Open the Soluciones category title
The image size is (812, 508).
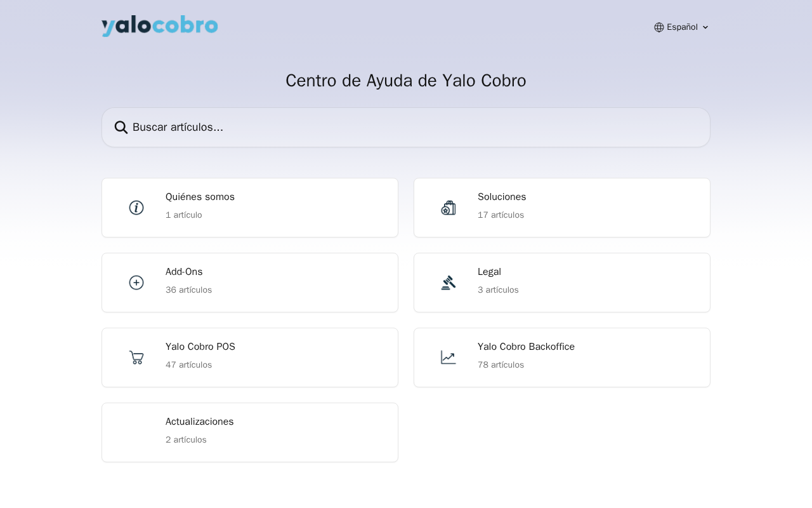click(x=502, y=197)
